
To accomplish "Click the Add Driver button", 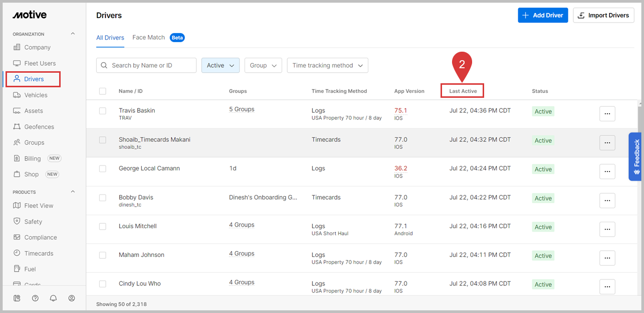I will tap(543, 15).
